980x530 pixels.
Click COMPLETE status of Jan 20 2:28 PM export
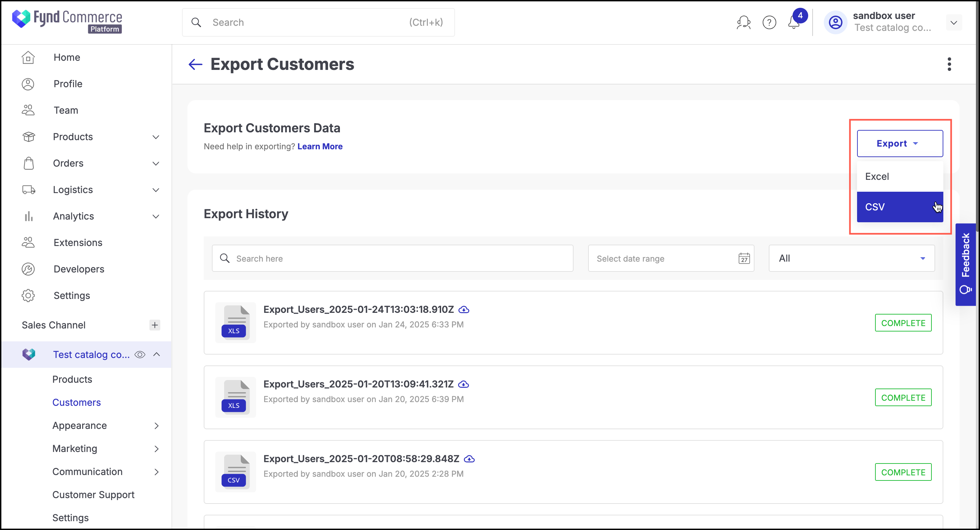click(x=903, y=472)
